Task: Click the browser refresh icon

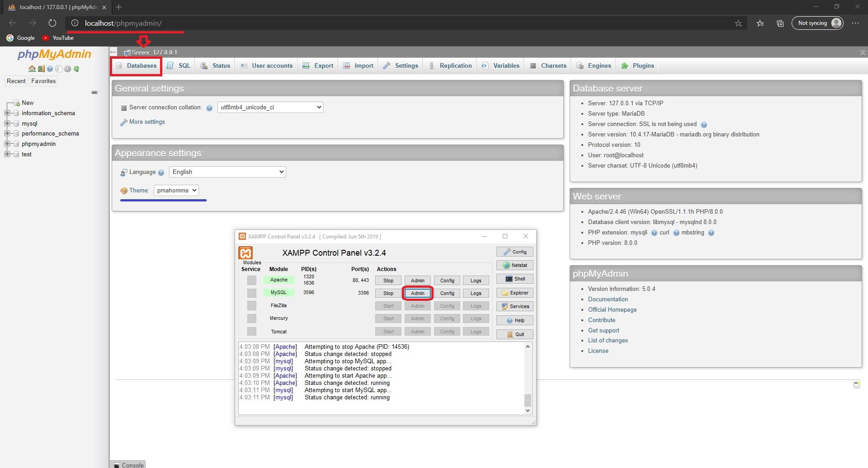Action: [x=52, y=23]
